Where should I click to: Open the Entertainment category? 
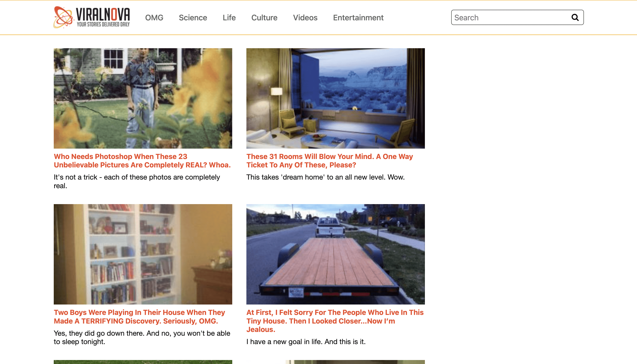click(358, 18)
